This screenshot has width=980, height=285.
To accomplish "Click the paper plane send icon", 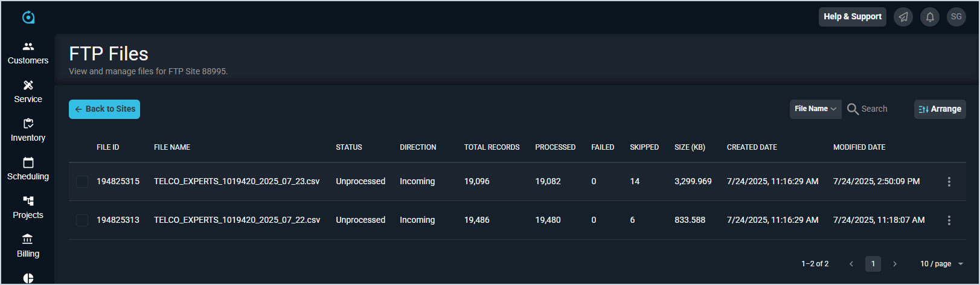I will tap(903, 17).
